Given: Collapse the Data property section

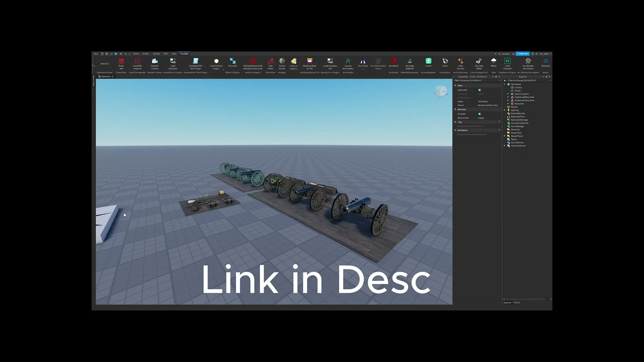Looking at the screenshot, I should (455, 85).
